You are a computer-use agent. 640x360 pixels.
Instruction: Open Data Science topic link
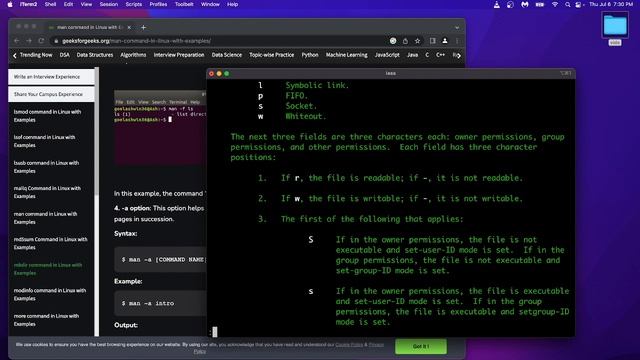(227, 55)
